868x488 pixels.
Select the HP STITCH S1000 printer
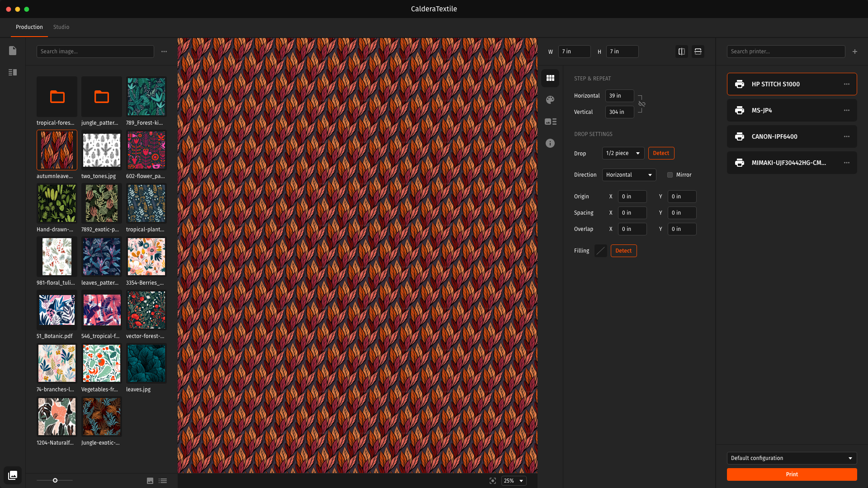pos(792,84)
